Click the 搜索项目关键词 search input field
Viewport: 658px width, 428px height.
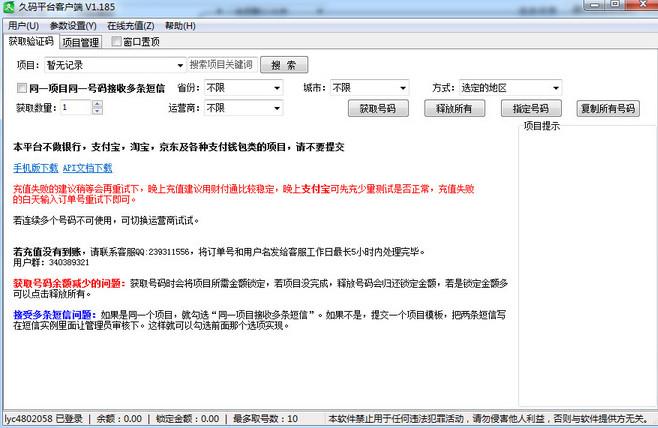pos(222,64)
